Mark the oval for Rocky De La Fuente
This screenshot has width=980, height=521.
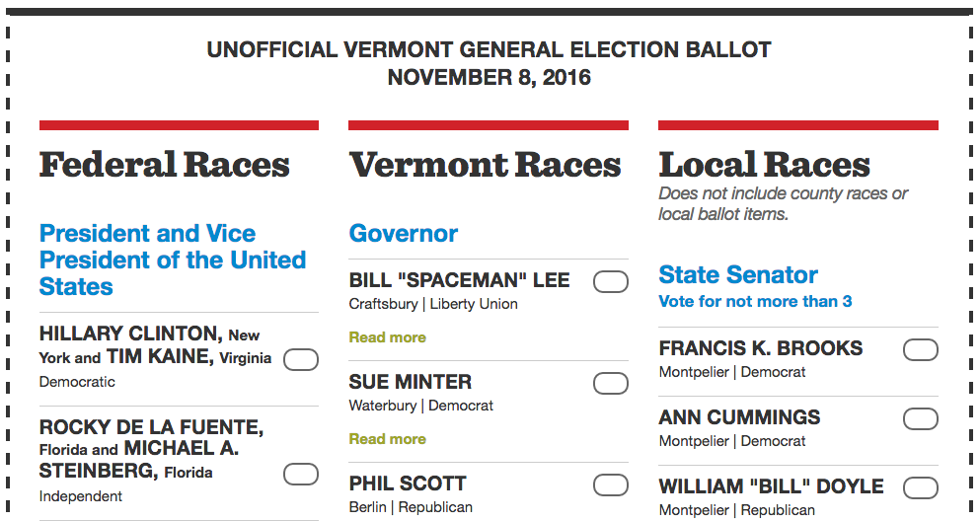click(x=301, y=475)
